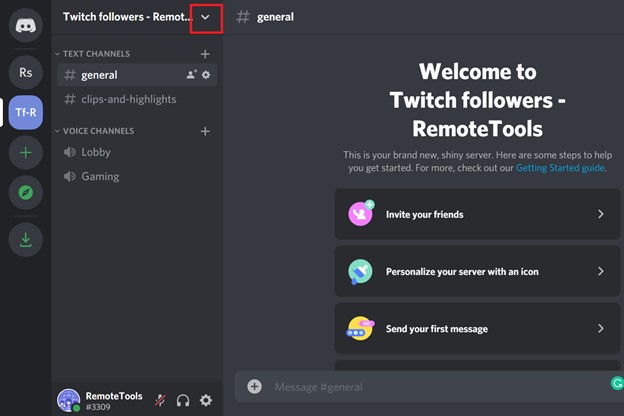Click Add a Server plus icon
Screen dimensions: 624x416
pyautogui.click(x=25, y=152)
